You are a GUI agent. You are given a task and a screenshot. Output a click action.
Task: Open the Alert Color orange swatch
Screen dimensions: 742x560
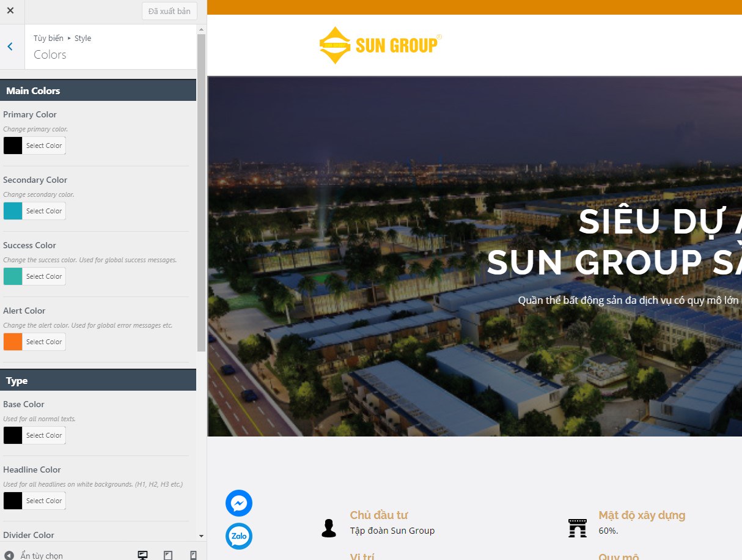[13, 342]
